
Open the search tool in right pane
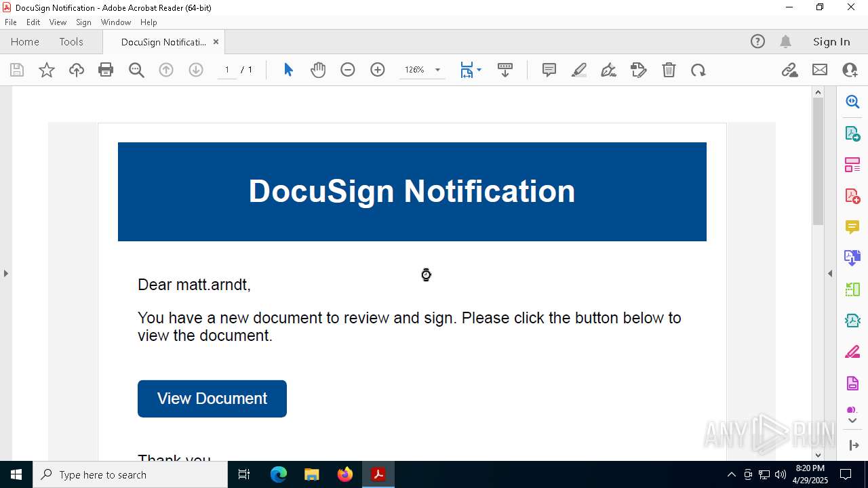pyautogui.click(x=852, y=102)
